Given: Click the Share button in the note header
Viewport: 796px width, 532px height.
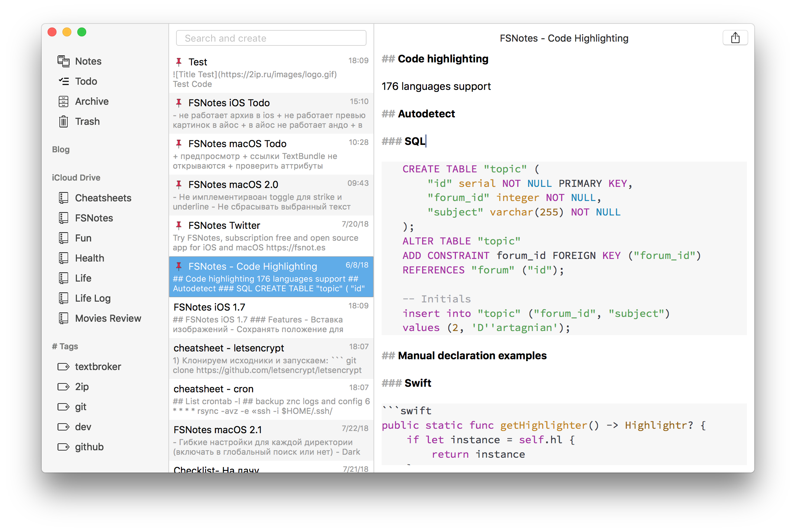Looking at the screenshot, I should tap(735, 38).
